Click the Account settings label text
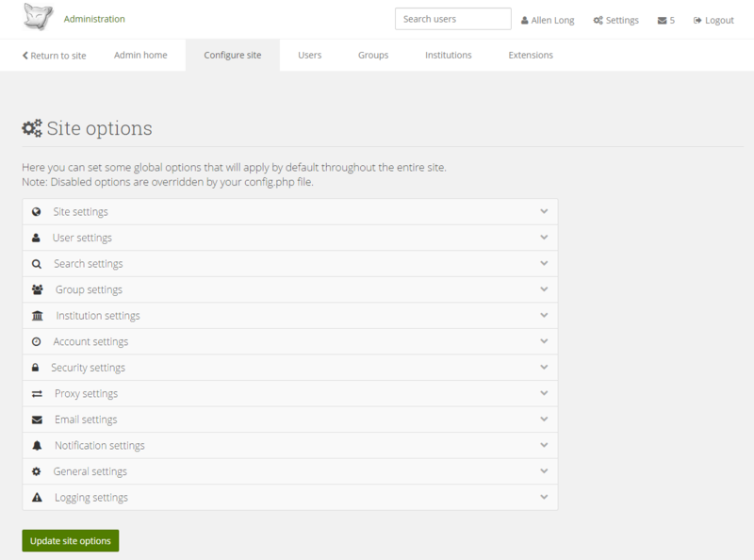The height and width of the screenshot is (560, 754). (90, 341)
